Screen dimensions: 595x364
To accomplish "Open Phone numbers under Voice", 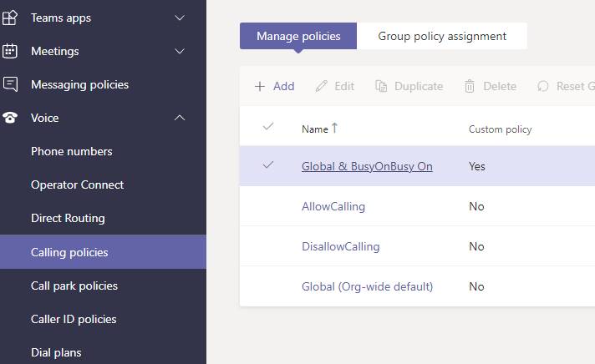I will (x=72, y=151).
